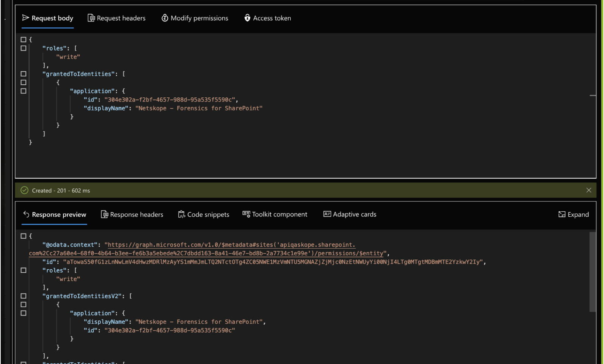Click the Request body send arrow icon
The height and width of the screenshot is (364, 604).
(x=26, y=18)
